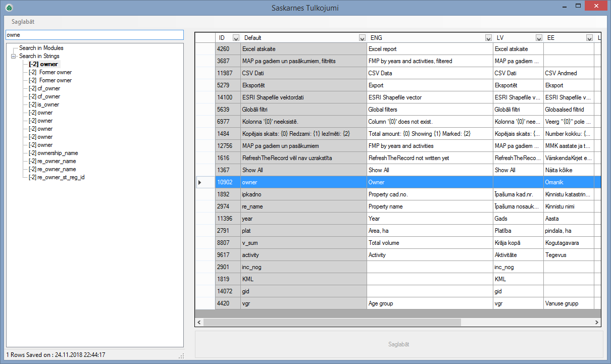Image resolution: width=611 pixels, height=364 pixels.
Task: Open the Saglabāt menu
Action: coord(23,22)
